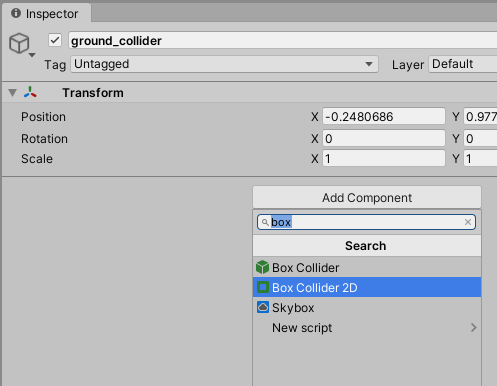Click the magnifier search icon

[x=265, y=222]
